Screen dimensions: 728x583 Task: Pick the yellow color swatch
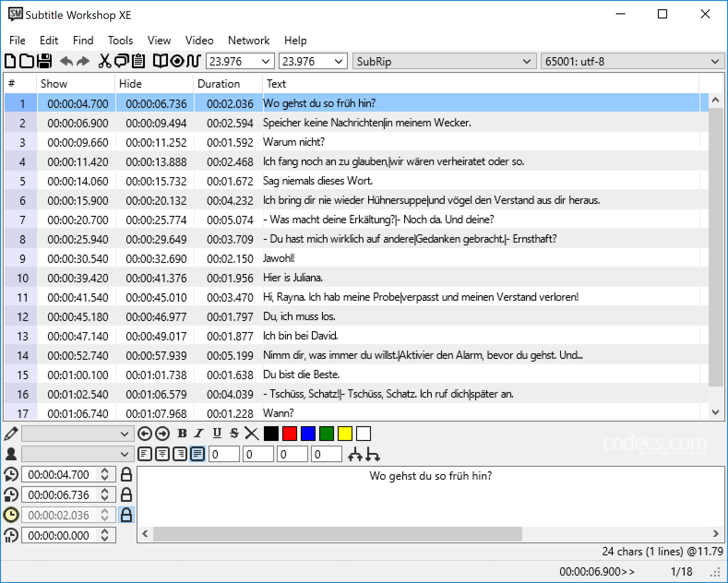(345, 434)
